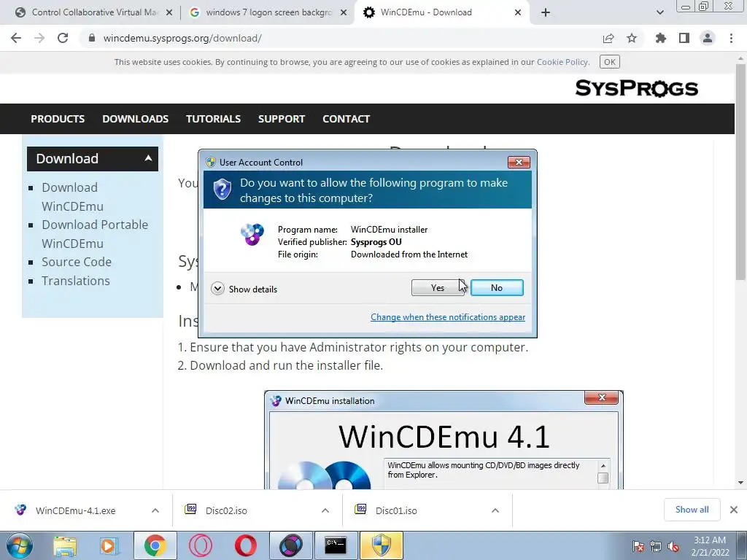Click the padlock site info icon
This screenshot has height=560, width=747.
(92, 38)
